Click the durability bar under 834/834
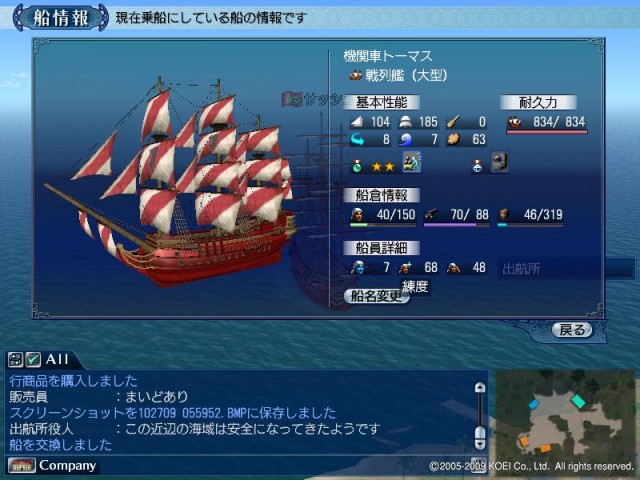 pyautogui.click(x=547, y=132)
